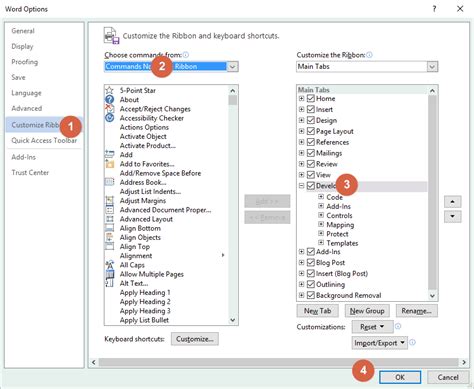474x389 pixels.
Task: Pick the All Caps icon
Action: (109, 265)
